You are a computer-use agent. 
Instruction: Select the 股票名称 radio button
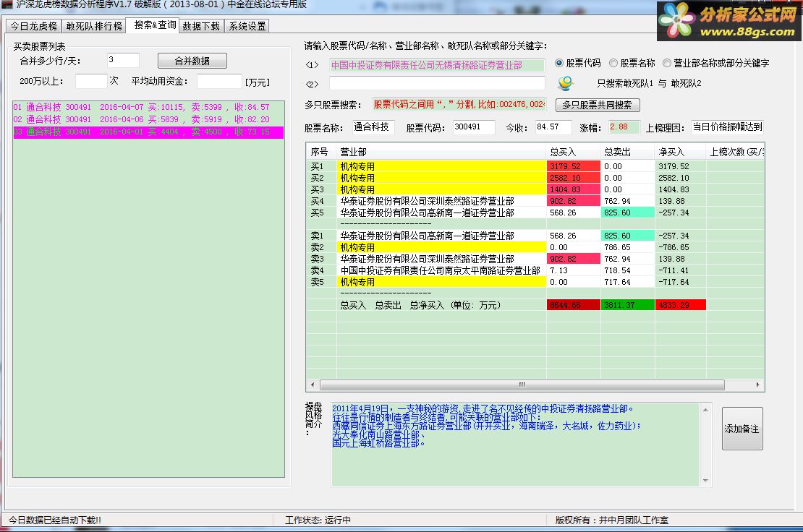(613, 63)
